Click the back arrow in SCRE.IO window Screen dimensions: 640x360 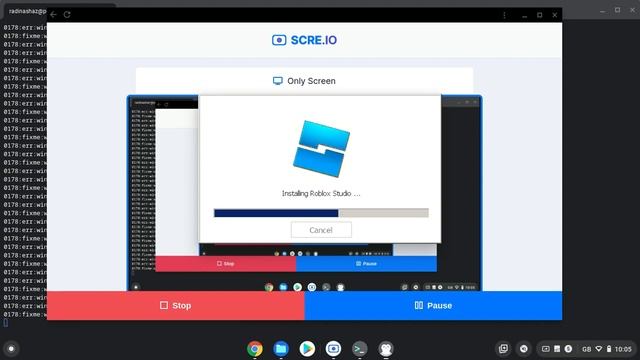pyautogui.click(x=53, y=15)
